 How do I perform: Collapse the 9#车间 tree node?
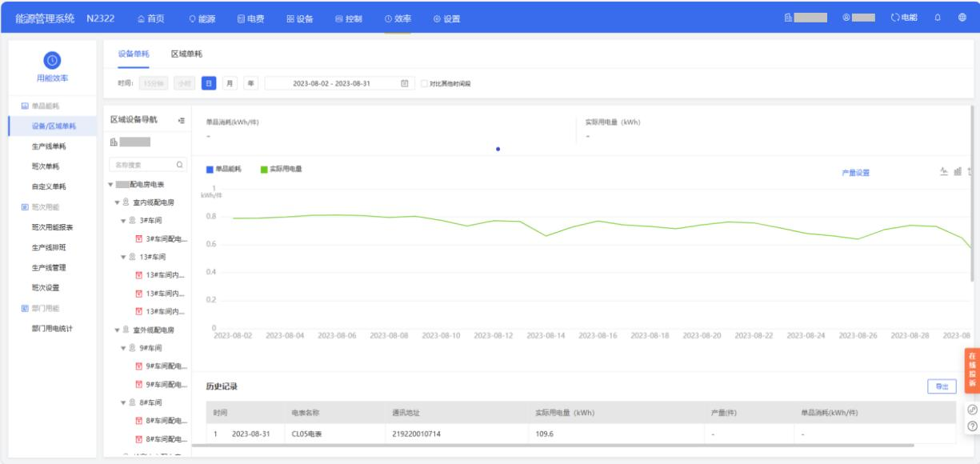click(124, 348)
